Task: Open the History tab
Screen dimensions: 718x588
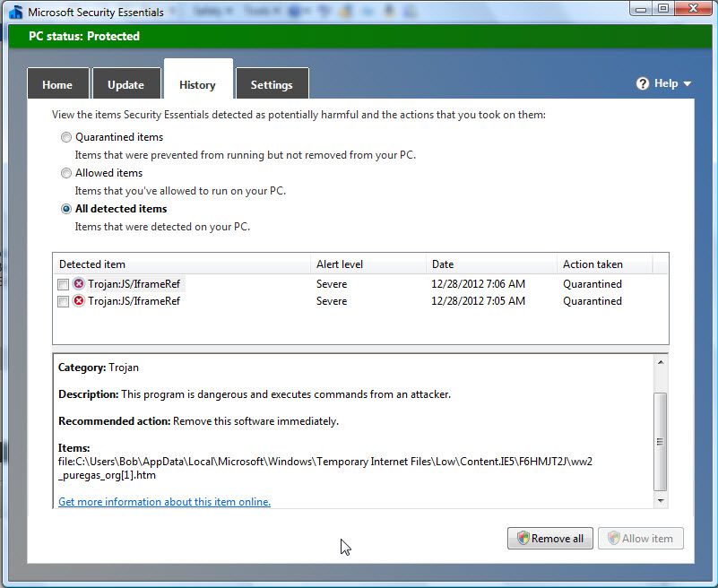Action: point(198,79)
